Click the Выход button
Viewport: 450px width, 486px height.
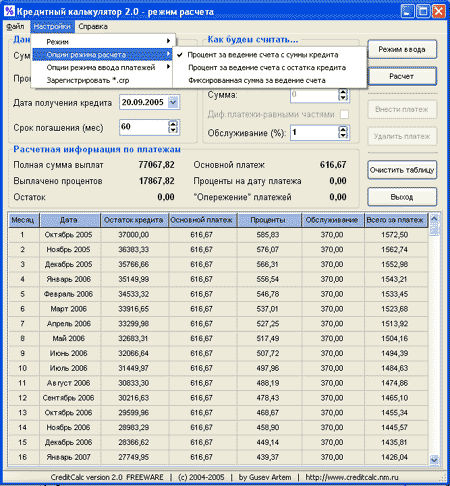pos(402,197)
